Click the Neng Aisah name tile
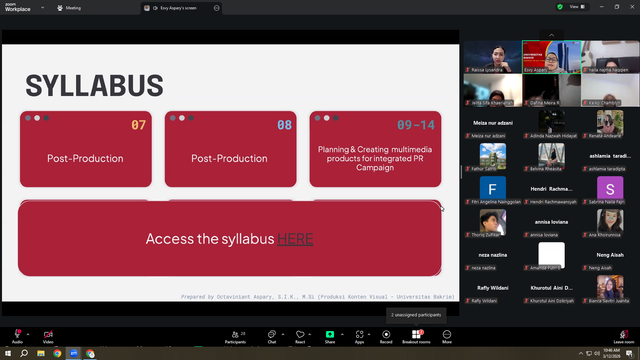 click(610, 256)
